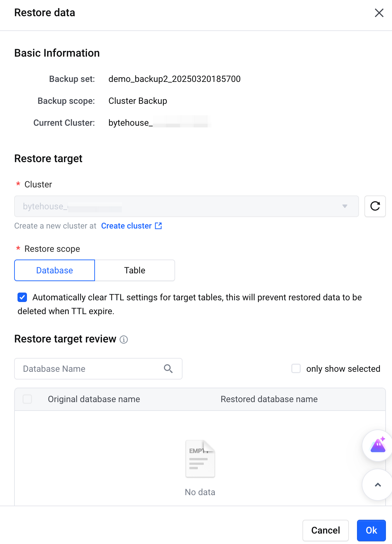Screen dimensions: 392x544
Task: Click the info icon beside Restore target review
Action: pos(124,339)
